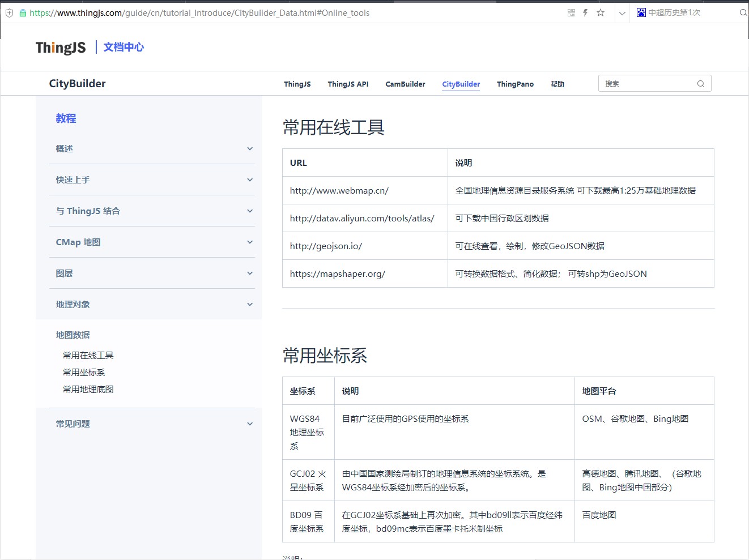The height and width of the screenshot is (560, 749).
Task: Expand the 常见问题 sidebar section
Action: click(x=152, y=424)
